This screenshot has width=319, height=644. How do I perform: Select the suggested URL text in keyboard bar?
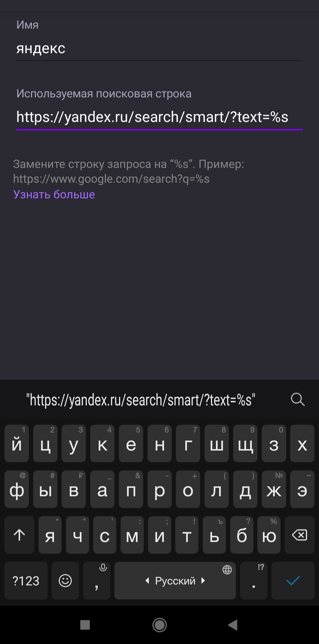[141, 400]
